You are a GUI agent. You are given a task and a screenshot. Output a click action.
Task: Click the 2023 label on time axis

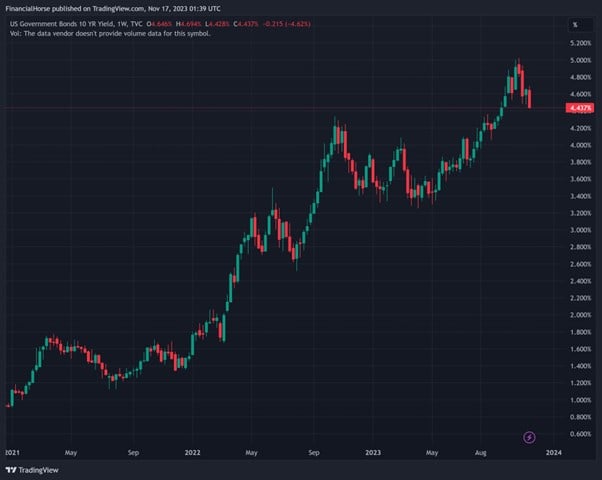(373, 452)
